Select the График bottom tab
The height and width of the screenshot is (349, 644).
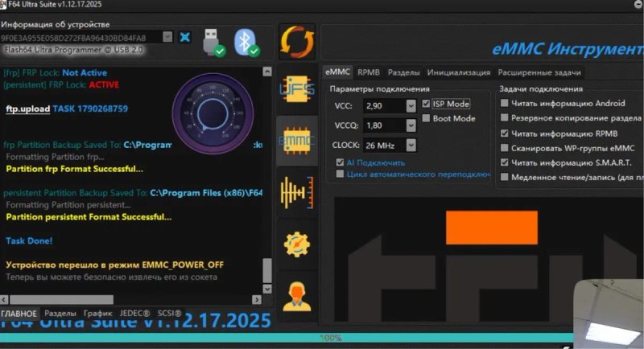pos(97,314)
